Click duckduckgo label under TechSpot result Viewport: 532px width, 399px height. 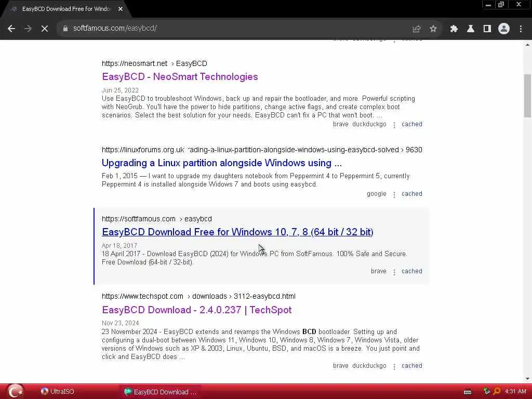pyautogui.click(x=369, y=366)
